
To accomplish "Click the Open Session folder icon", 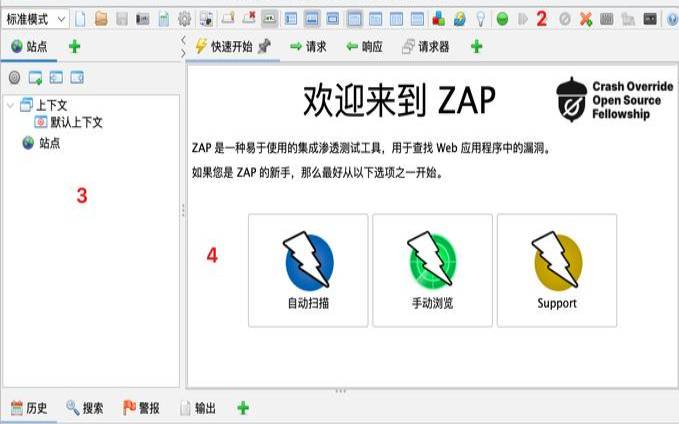I will pos(100,18).
